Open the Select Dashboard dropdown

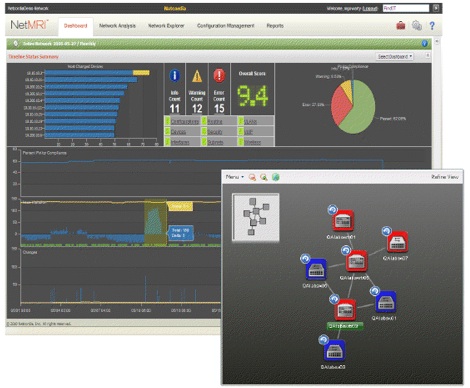(395, 57)
